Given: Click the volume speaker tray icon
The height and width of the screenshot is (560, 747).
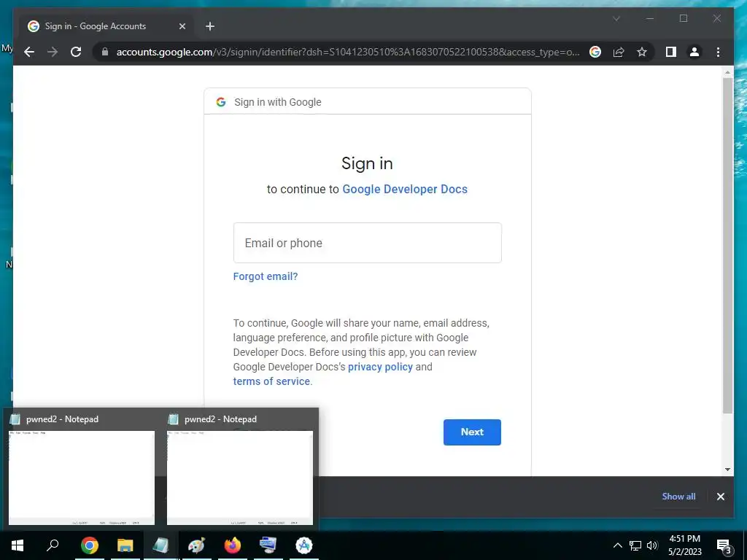Looking at the screenshot, I should click(x=652, y=545).
